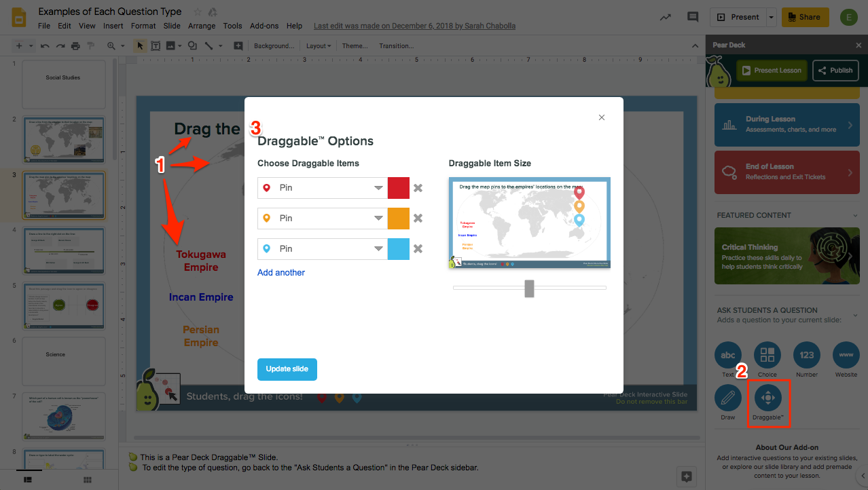868x490 pixels.
Task: Click the new slide plus button
Action: (19, 46)
